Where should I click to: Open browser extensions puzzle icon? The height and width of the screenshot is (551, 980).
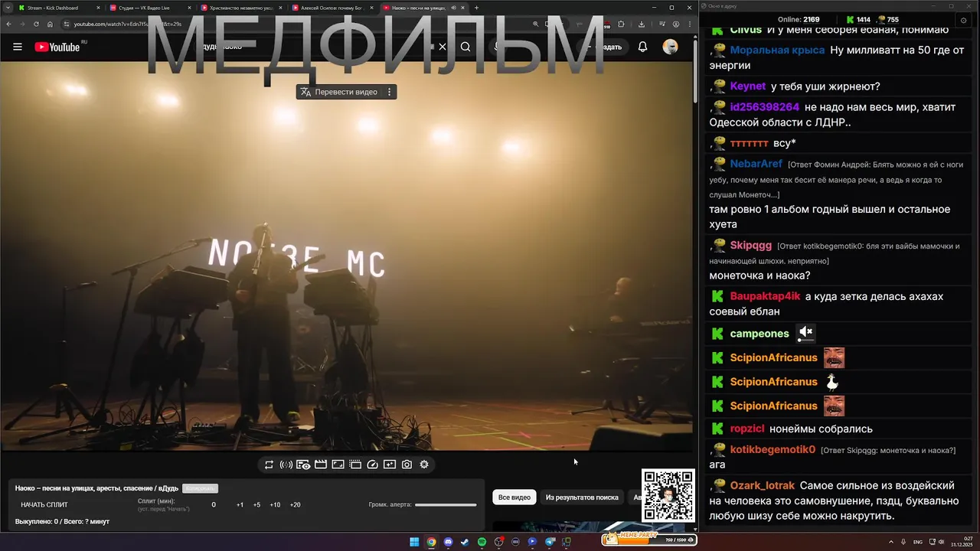pos(621,24)
